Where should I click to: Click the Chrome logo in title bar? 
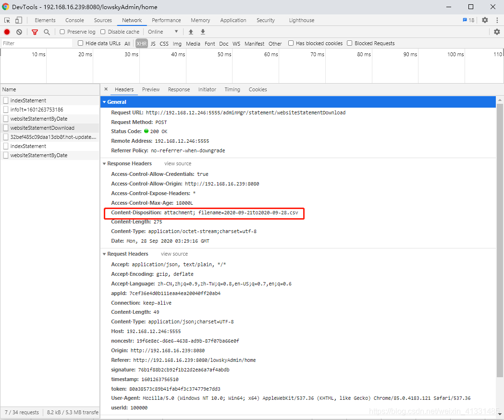click(5, 7)
